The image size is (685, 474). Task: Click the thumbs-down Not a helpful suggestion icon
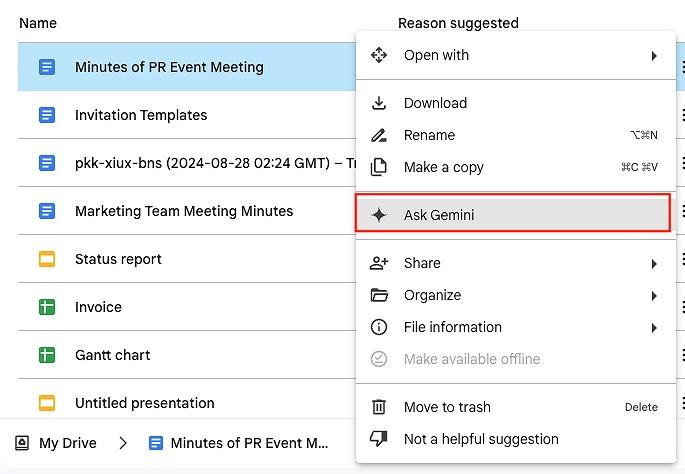coord(379,439)
